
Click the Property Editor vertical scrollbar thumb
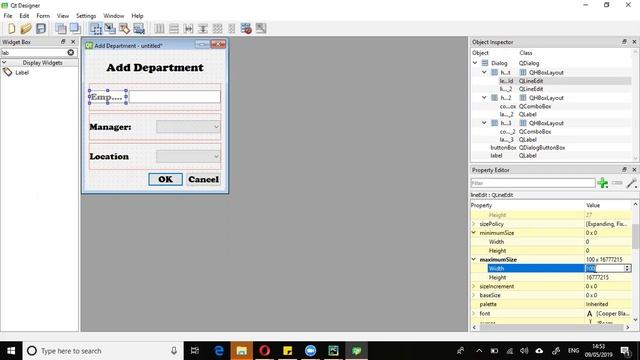click(636, 236)
